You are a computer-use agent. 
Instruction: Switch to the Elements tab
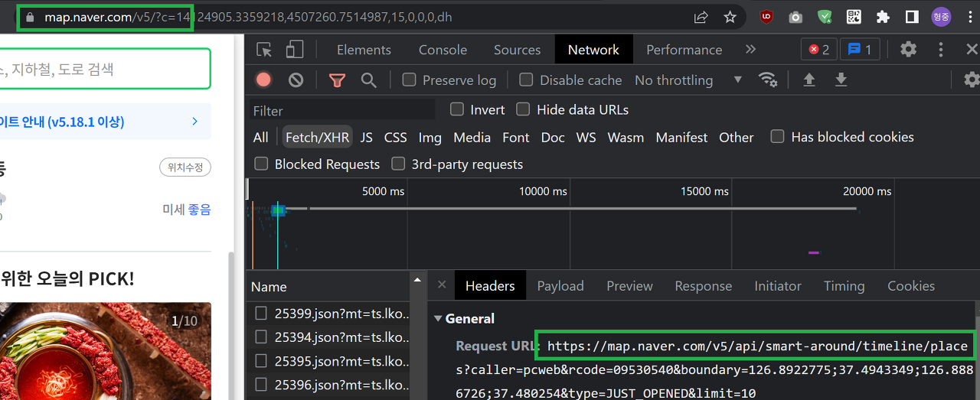[364, 50]
